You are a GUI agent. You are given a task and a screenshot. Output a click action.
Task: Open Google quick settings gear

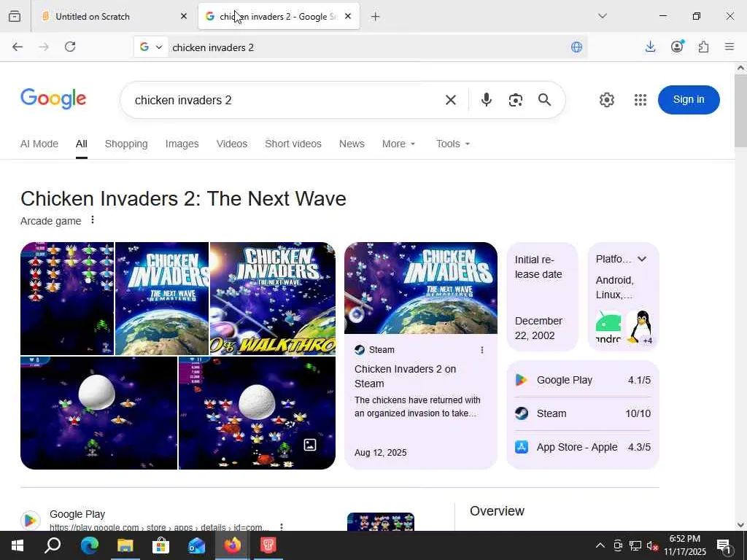[606, 100]
